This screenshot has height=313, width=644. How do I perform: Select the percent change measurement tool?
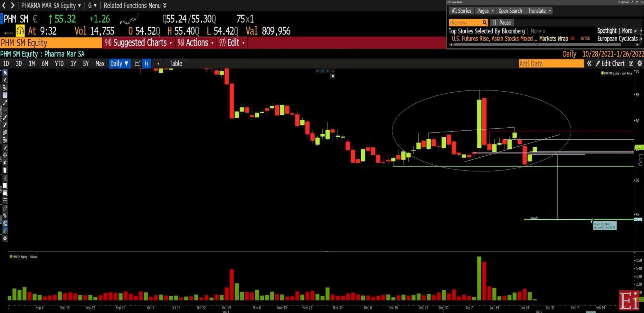[5, 88]
